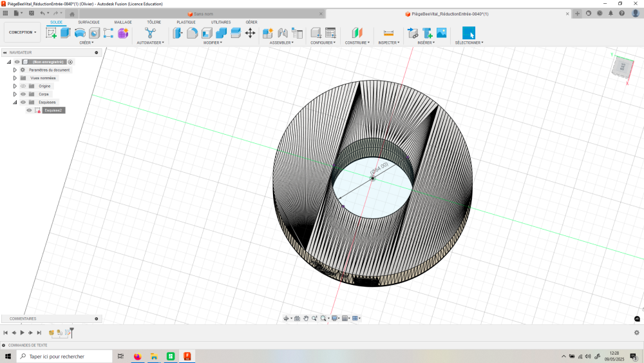
Task: Choose the Offset Face tool
Action: coord(236,33)
